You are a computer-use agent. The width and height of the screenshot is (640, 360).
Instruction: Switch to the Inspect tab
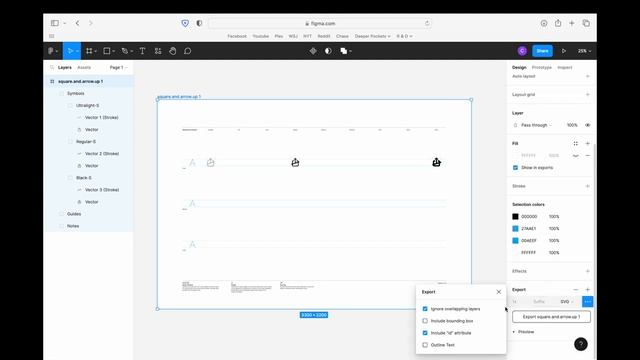pos(565,67)
